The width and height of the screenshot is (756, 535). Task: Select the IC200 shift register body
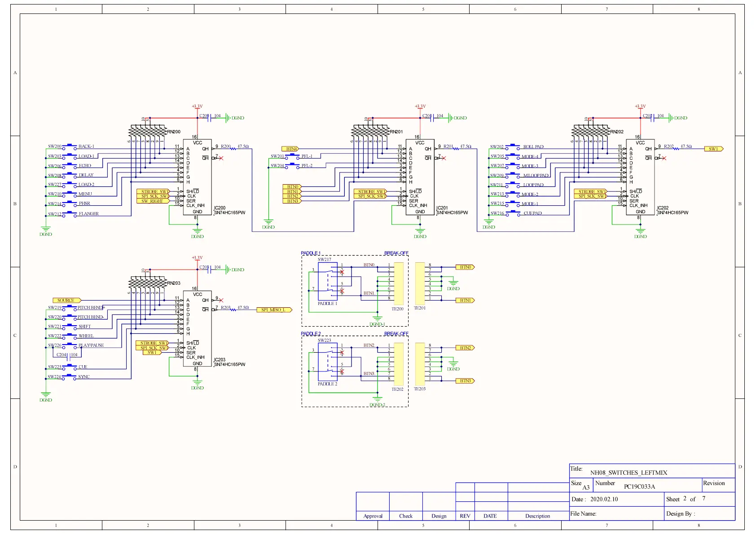[197, 177]
